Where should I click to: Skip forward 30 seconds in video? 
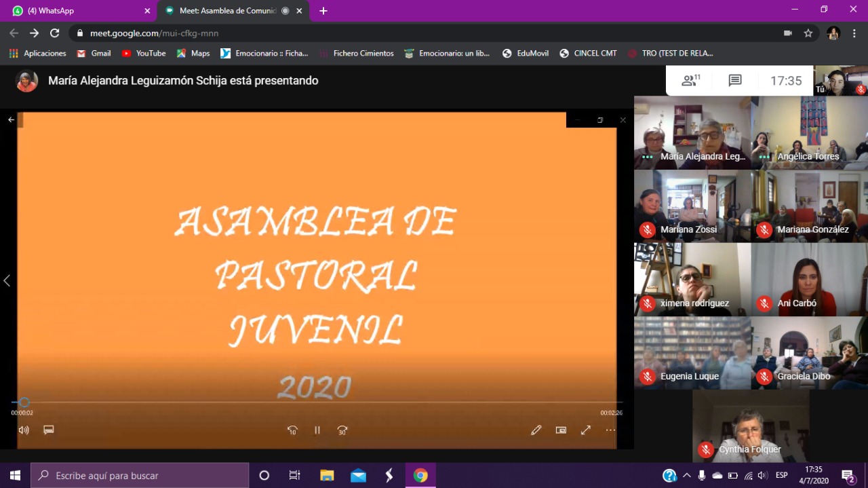click(342, 430)
